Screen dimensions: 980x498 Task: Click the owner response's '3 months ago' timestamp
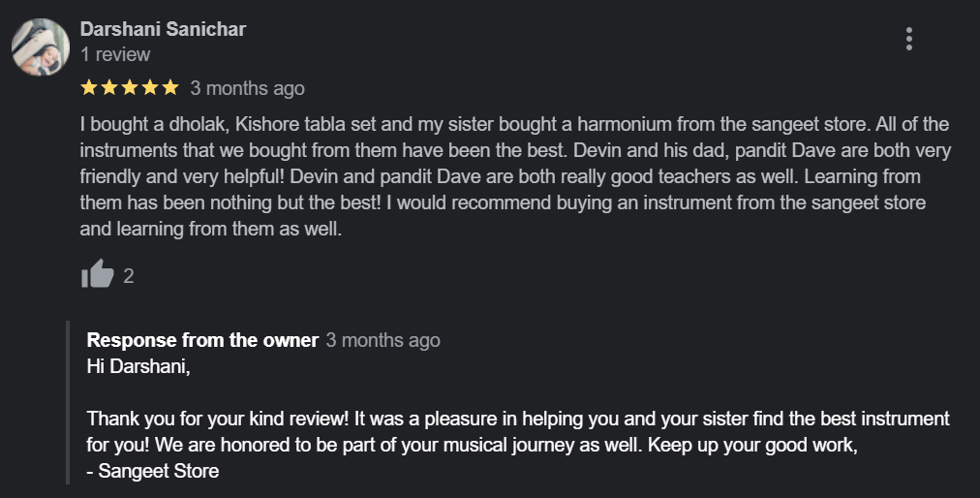coord(383,340)
